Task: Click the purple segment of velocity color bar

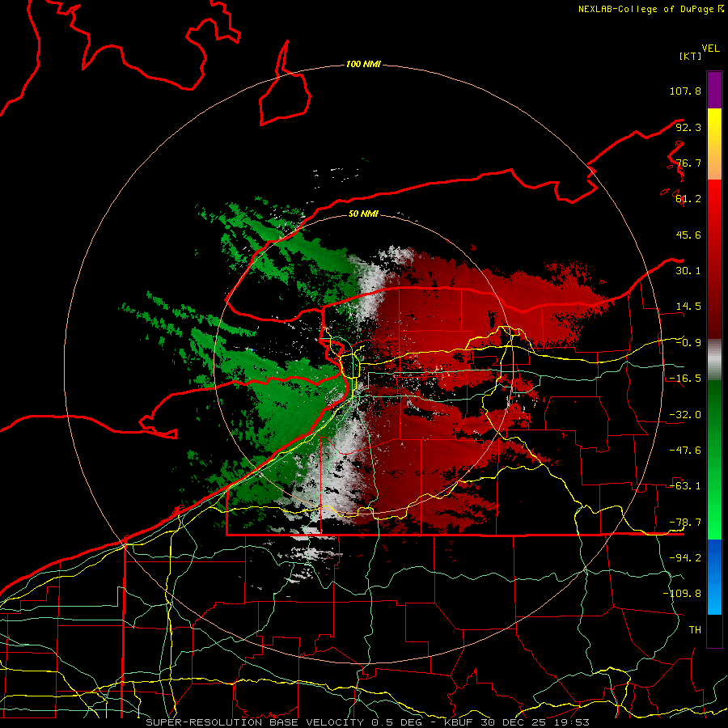Action: tap(714, 90)
